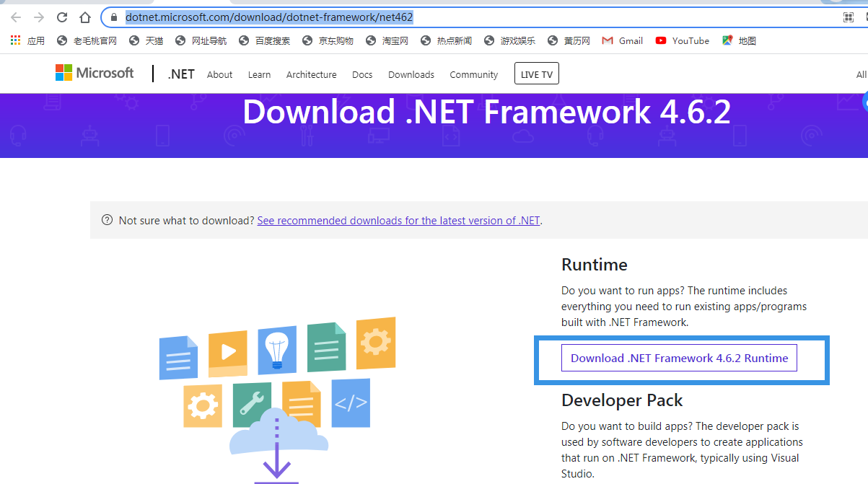
Task: Click the Microsoft logo
Action: click(x=95, y=73)
